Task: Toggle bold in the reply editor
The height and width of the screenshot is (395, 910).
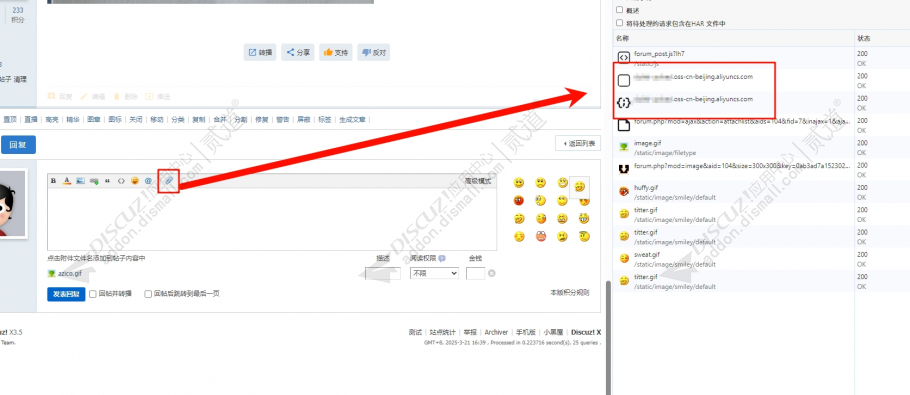Action: point(53,181)
